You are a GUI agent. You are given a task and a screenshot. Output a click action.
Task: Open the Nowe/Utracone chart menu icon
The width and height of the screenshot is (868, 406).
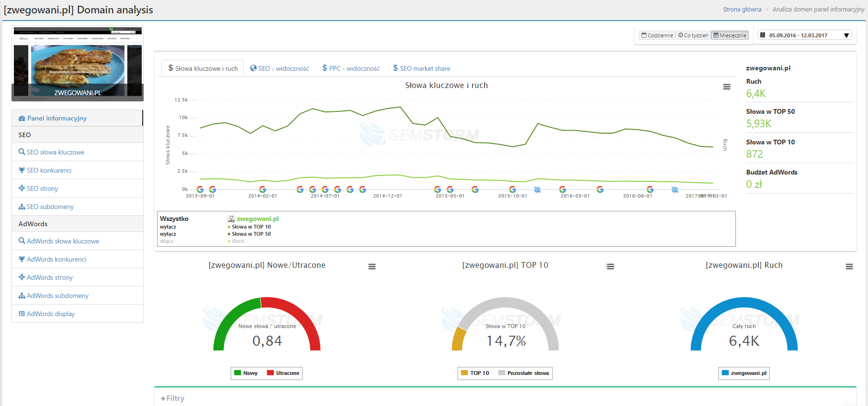372,267
